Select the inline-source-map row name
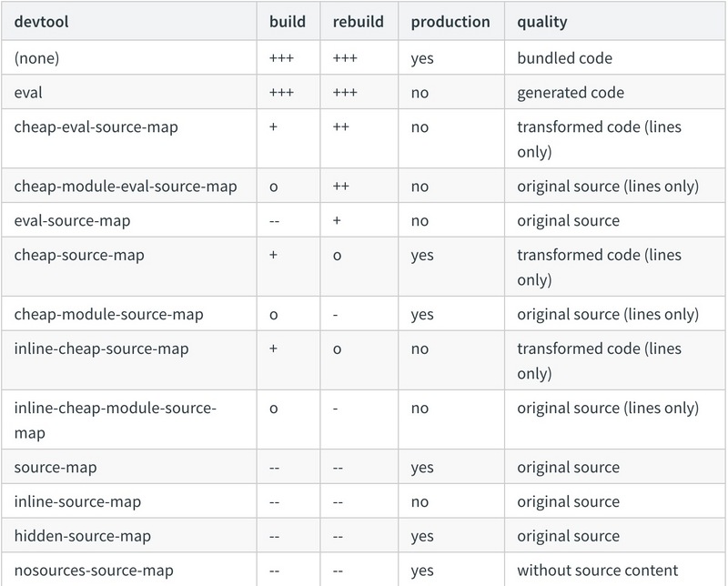 pos(77,501)
